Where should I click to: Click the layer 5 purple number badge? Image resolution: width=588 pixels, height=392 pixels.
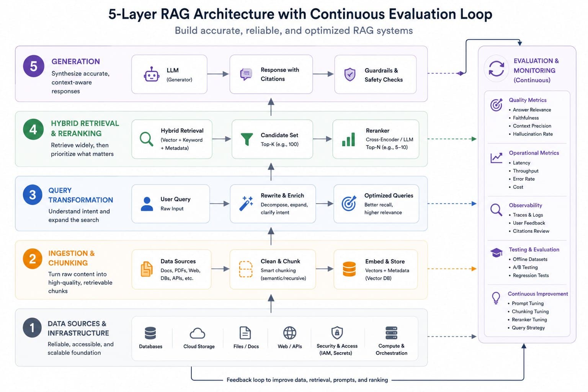(x=34, y=66)
